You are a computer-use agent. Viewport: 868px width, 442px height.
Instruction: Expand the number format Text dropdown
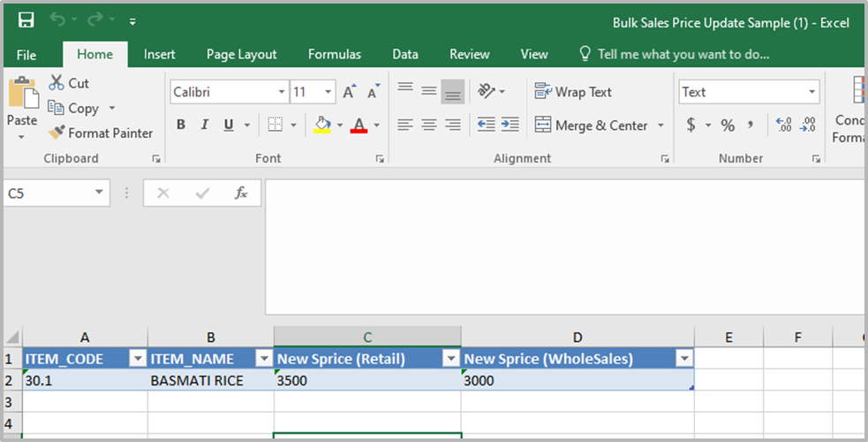(811, 92)
